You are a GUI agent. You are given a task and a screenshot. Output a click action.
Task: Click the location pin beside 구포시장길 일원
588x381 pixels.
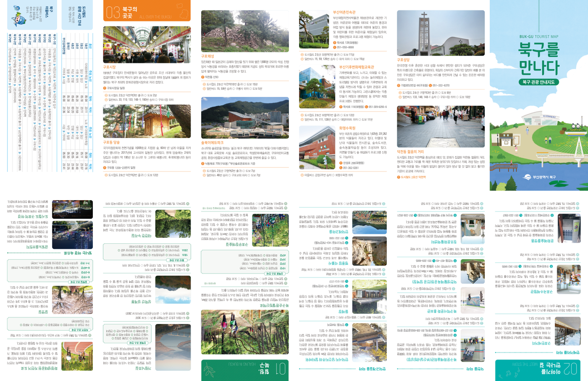[105, 88]
